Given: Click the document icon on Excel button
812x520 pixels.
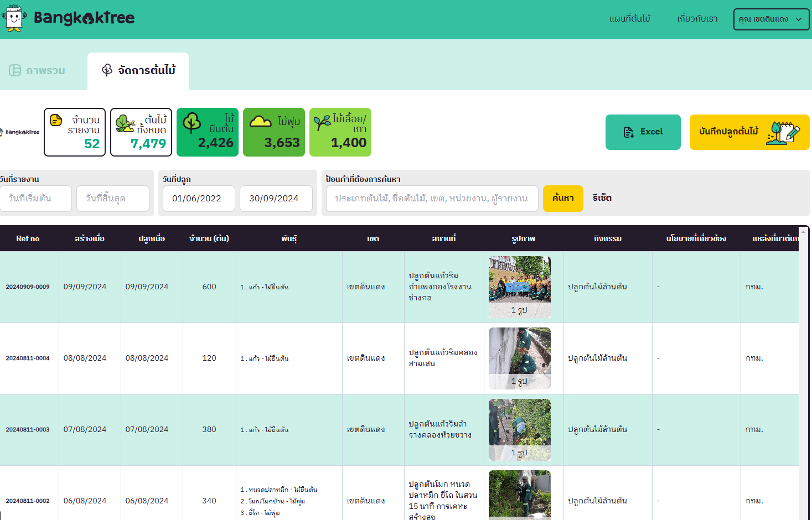Looking at the screenshot, I should pyautogui.click(x=628, y=132).
